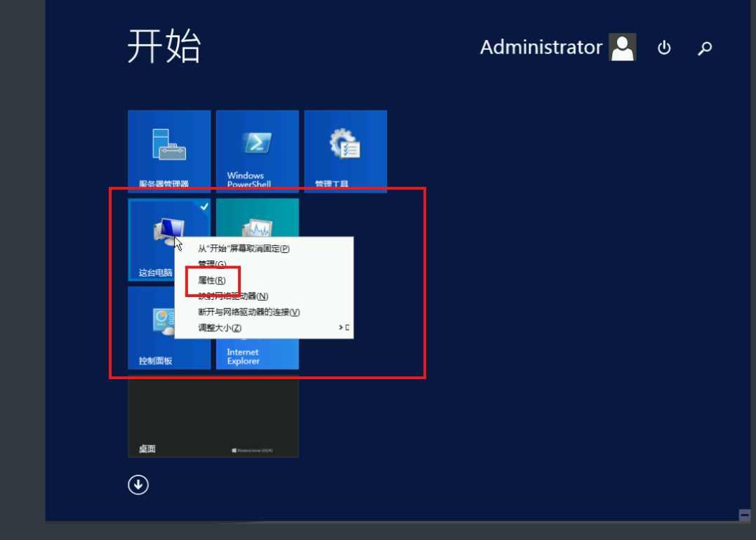Open the Administrative Tools tile
This screenshot has width=756, height=540.
point(345,150)
